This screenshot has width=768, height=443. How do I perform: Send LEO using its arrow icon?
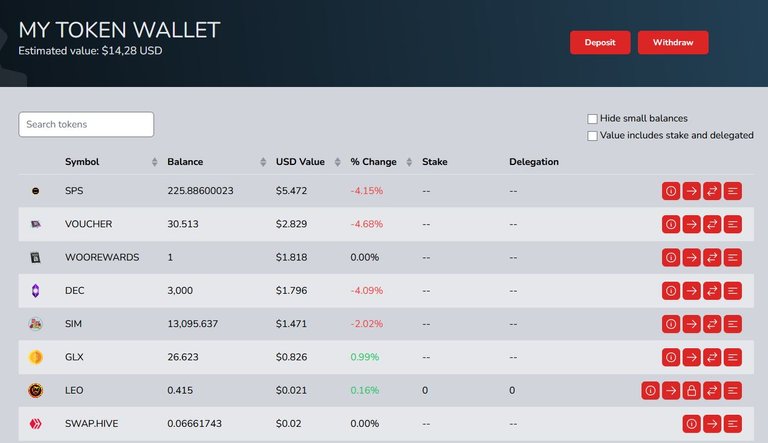[x=671, y=391]
